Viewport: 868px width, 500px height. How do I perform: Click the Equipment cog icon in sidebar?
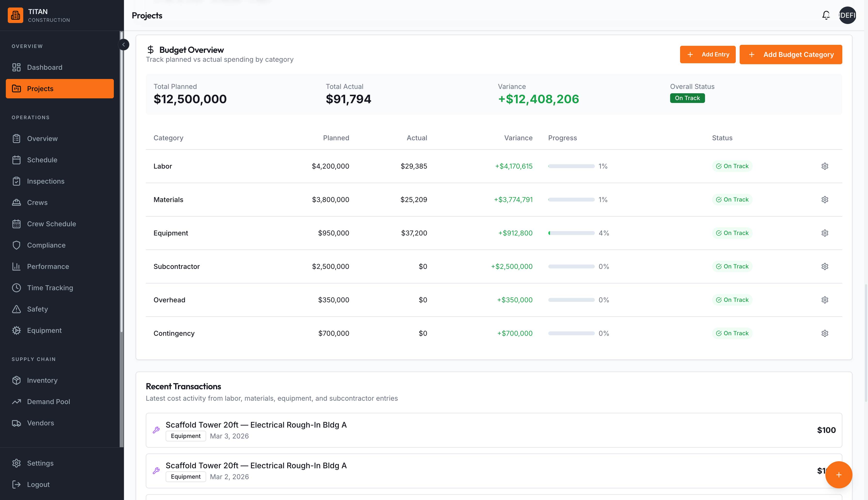click(x=16, y=330)
